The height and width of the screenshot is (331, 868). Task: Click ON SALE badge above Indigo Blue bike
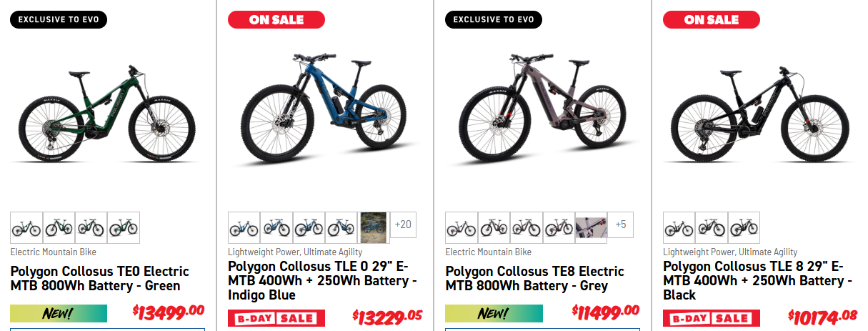(x=276, y=19)
